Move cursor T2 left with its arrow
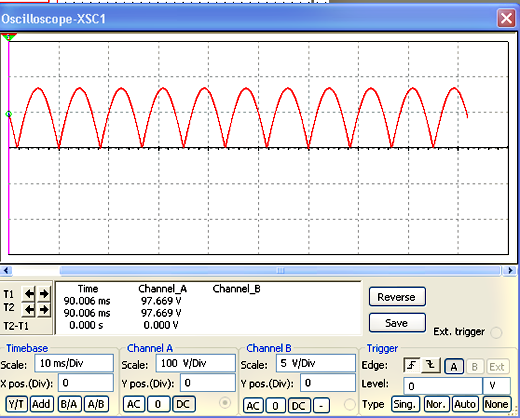The height and width of the screenshot is (418, 520). [29, 310]
